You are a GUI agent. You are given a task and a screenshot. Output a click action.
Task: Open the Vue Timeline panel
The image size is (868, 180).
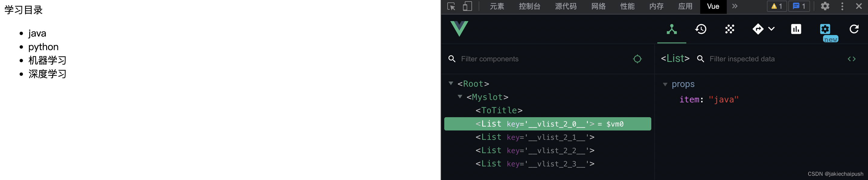(700, 29)
